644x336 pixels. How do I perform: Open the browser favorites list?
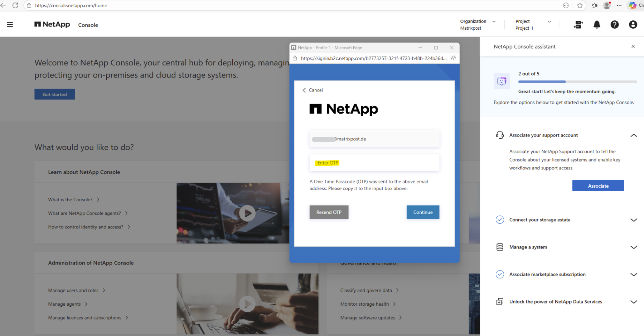coord(595,5)
